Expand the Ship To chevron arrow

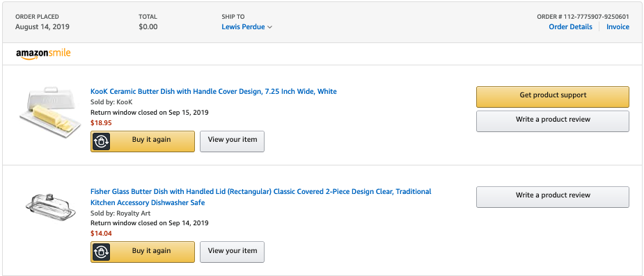coord(270,27)
